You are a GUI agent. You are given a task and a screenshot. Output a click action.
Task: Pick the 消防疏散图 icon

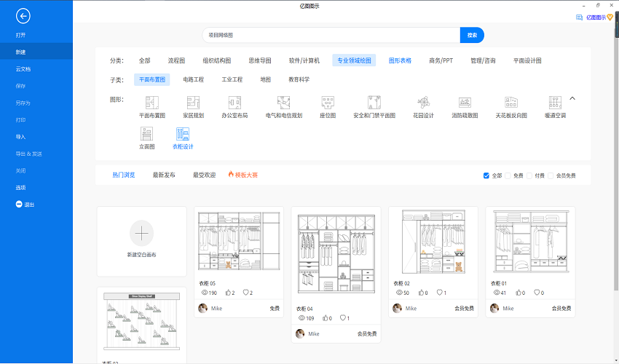pos(465,103)
